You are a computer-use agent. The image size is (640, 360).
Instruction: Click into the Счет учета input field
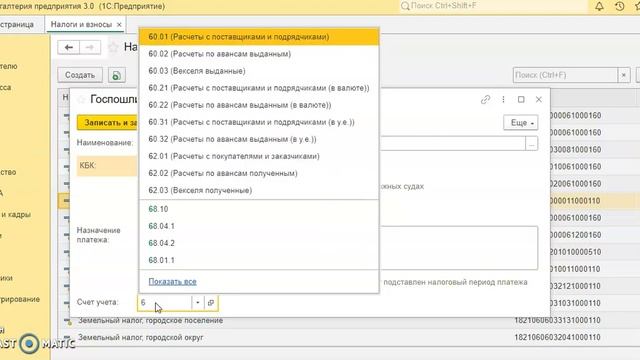165,303
